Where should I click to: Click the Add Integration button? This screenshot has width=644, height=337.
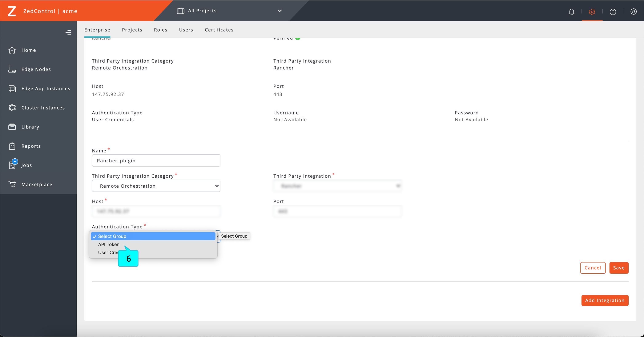point(605,300)
